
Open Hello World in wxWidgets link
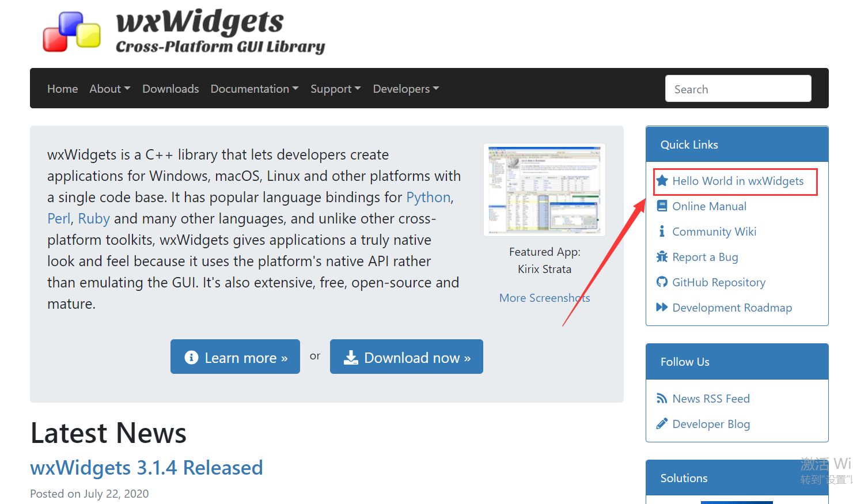coord(738,181)
